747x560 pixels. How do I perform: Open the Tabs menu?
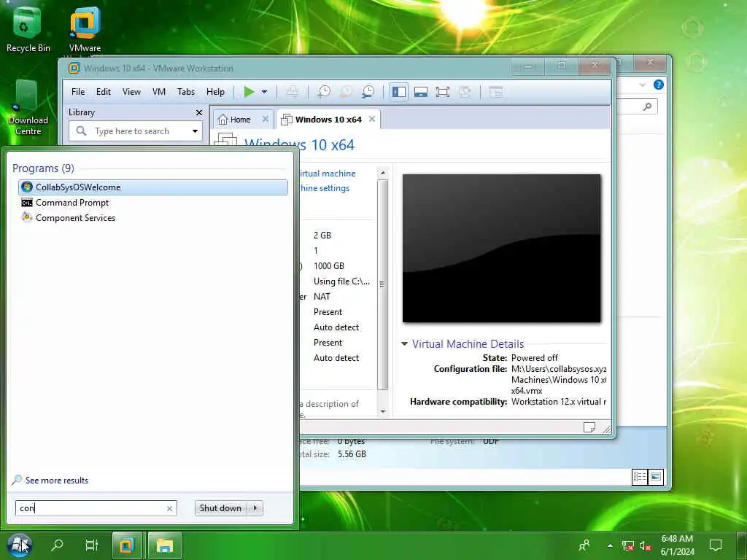pos(186,92)
